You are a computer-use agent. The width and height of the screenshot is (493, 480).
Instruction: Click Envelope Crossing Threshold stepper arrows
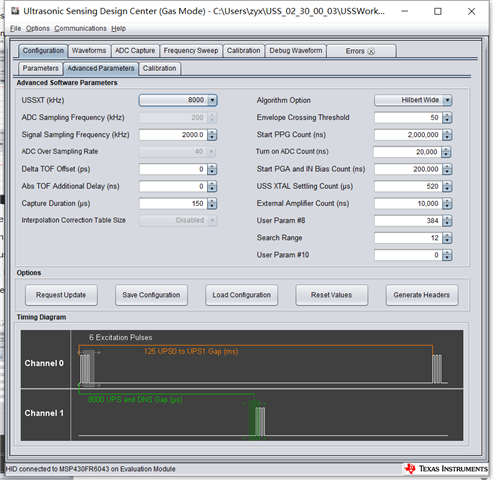coord(447,117)
